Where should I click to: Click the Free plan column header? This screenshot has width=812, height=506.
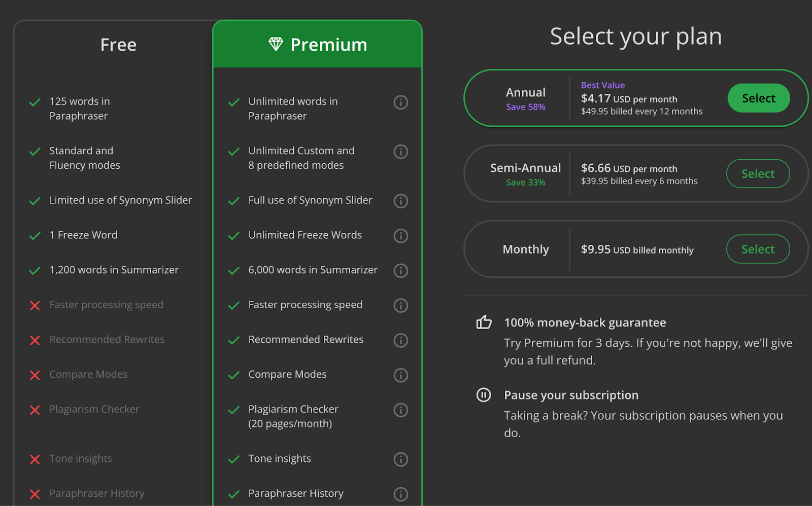[x=118, y=45]
